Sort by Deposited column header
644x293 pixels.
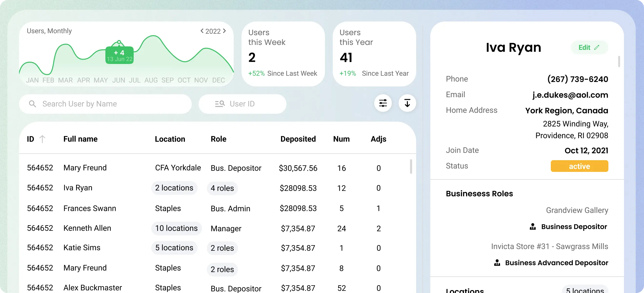(x=298, y=139)
